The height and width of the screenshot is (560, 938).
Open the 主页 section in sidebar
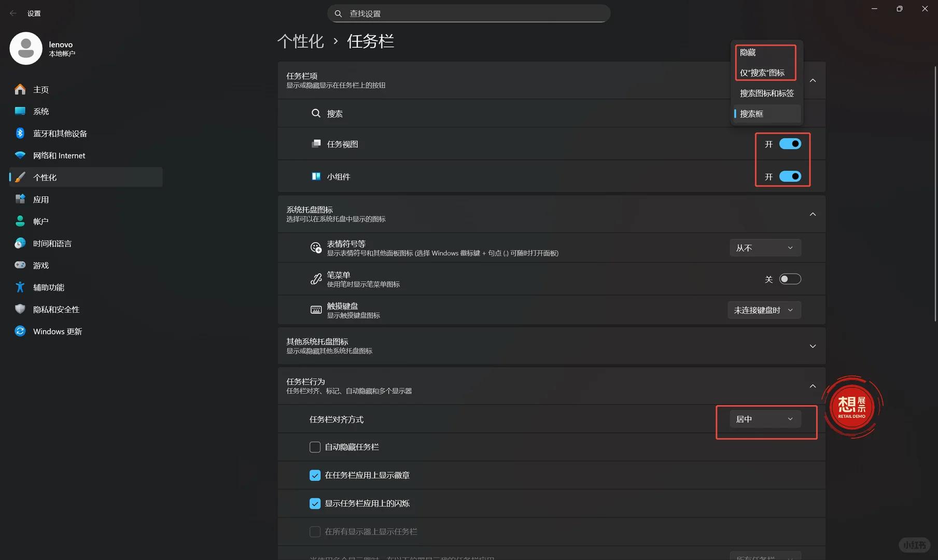[41, 89]
